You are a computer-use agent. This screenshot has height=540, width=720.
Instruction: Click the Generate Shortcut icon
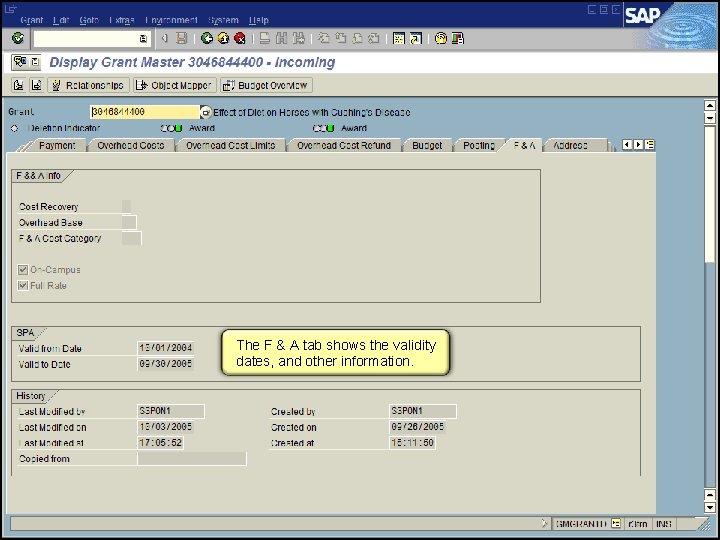pos(416,38)
